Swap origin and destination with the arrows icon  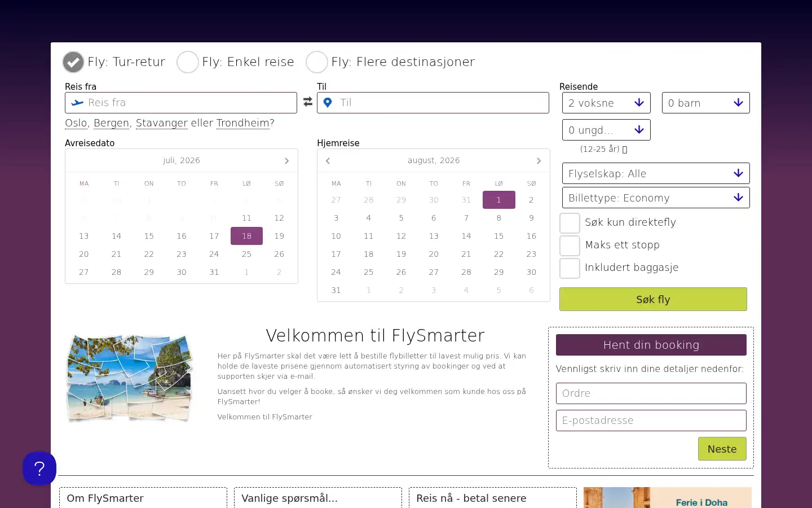[307, 102]
